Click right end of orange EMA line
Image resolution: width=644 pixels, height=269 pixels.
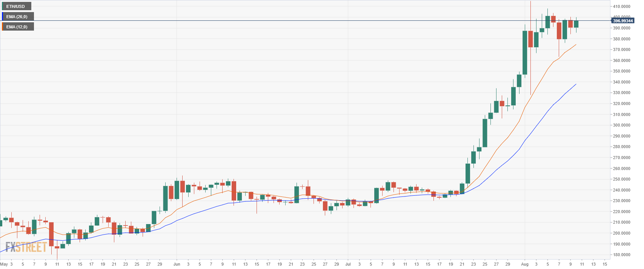pyautogui.click(x=576, y=45)
